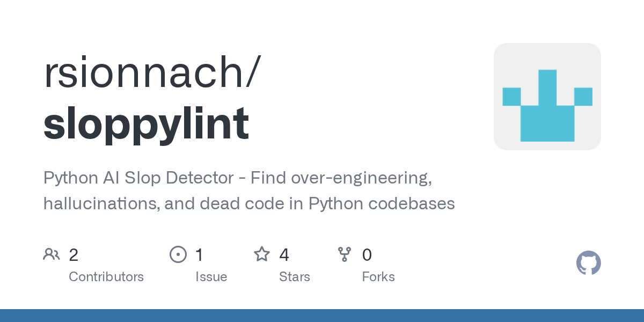644x322 pixels.
Task: Select the Forks label
Action: pyautogui.click(x=378, y=277)
